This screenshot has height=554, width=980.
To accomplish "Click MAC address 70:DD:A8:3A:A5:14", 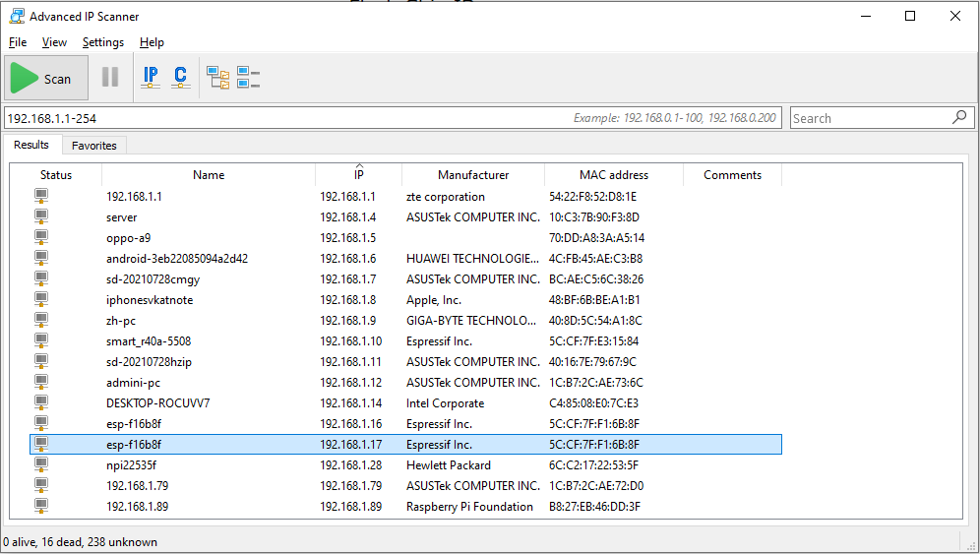I will (x=596, y=238).
